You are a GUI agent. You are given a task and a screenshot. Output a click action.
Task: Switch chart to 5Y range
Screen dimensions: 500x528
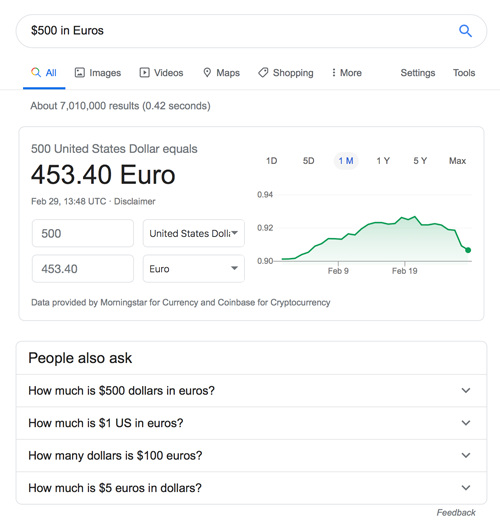420,161
